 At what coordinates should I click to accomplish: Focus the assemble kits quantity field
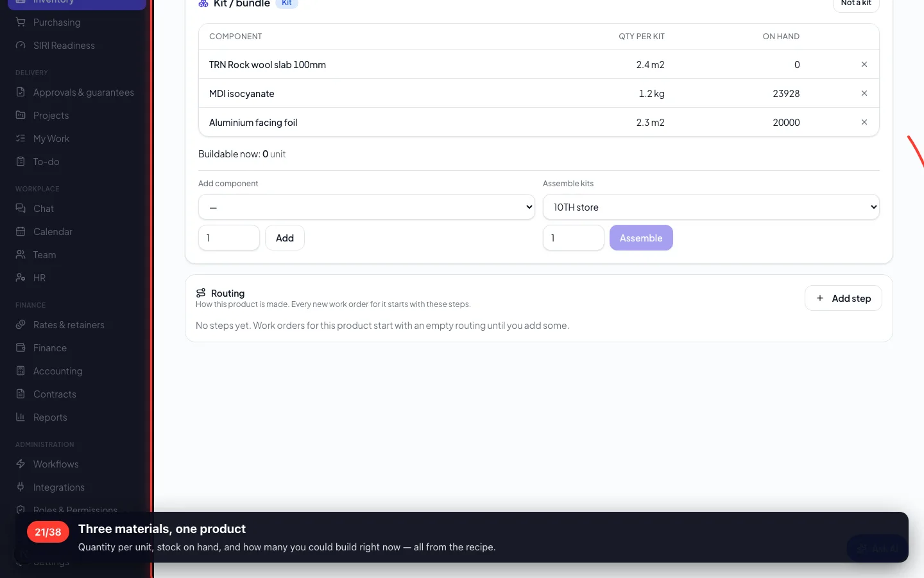574,238
